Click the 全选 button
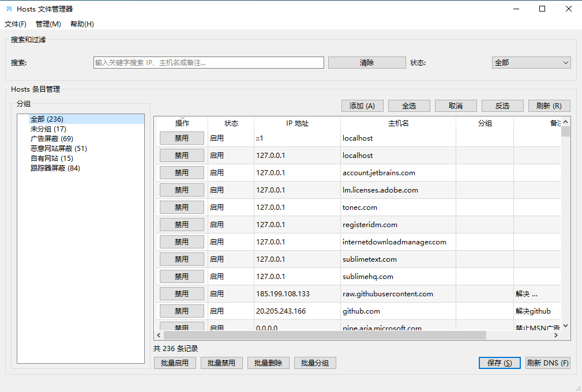582x392 pixels. pyautogui.click(x=409, y=106)
